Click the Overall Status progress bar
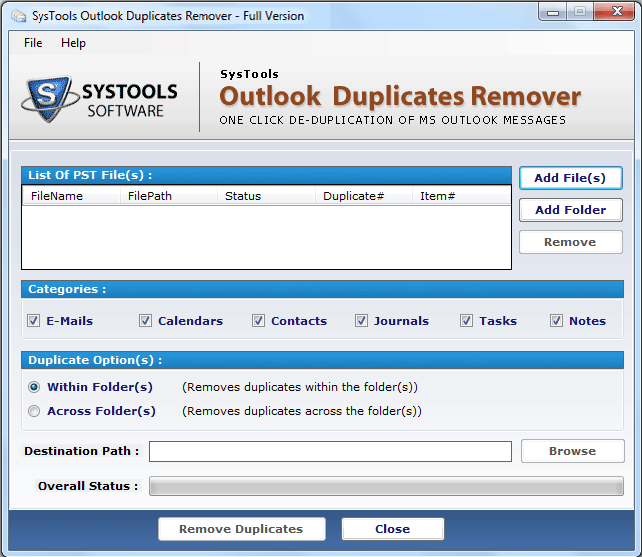Viewport: 642px width, 557px height. click(x=386, y=486)
